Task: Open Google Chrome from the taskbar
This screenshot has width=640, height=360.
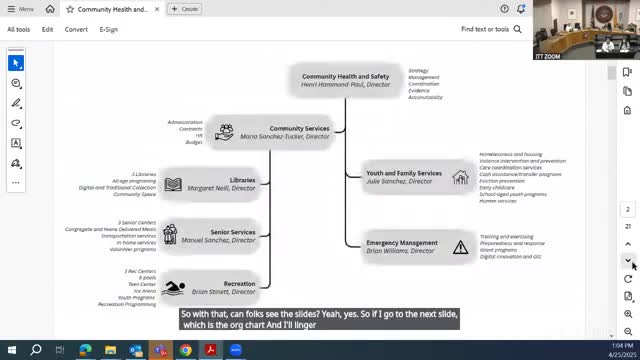Action: pos(186,350)
